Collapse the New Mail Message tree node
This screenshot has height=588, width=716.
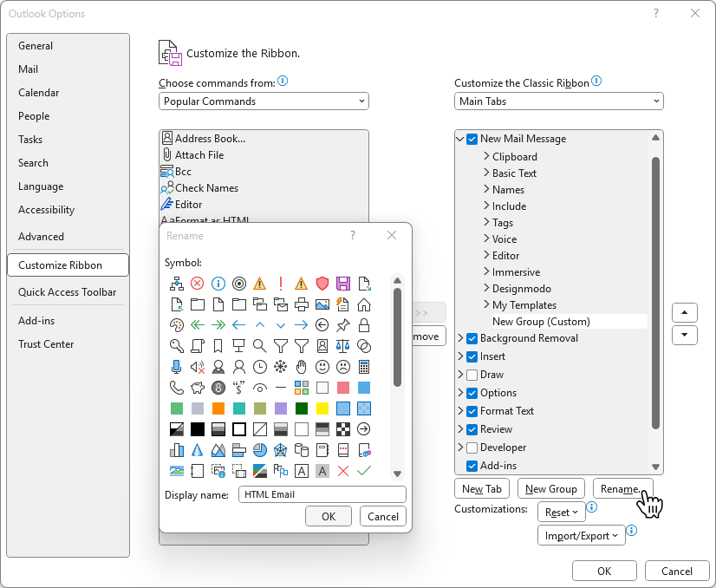point(460,139)
